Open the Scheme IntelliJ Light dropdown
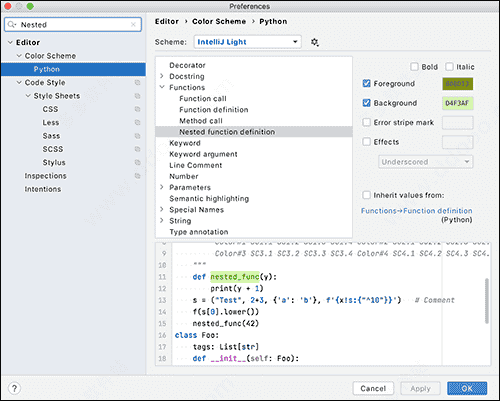Screen dimensions: 500x401 click(x=248, y=42)
